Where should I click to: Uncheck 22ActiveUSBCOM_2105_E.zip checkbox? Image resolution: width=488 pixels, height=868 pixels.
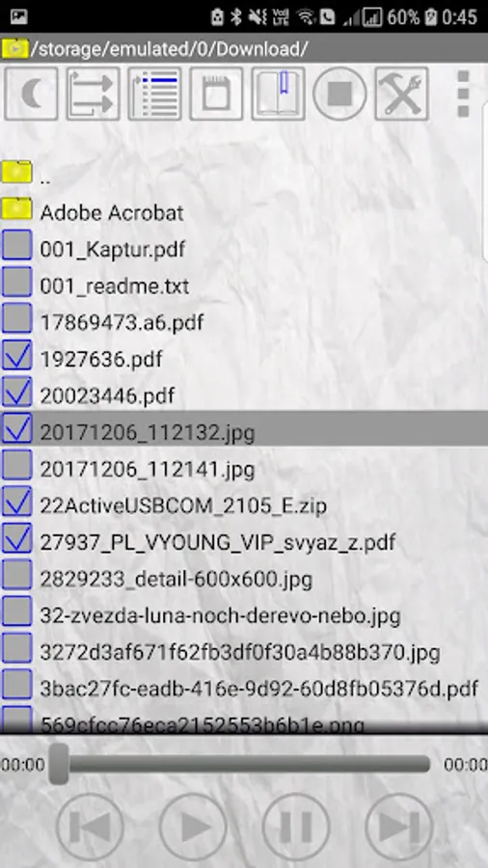(17, 502)
